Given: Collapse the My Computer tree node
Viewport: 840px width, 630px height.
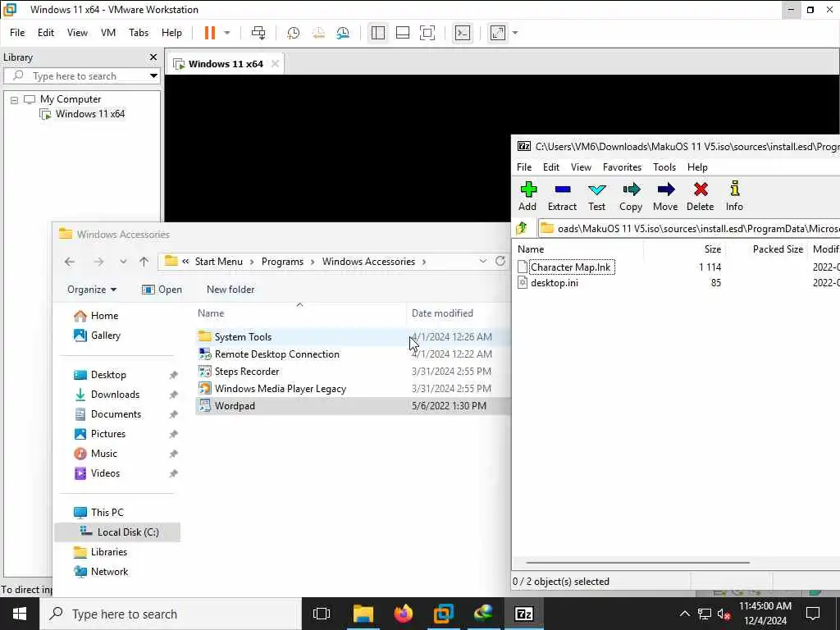Looking at the screenshot, I should (x=15, y=99).
